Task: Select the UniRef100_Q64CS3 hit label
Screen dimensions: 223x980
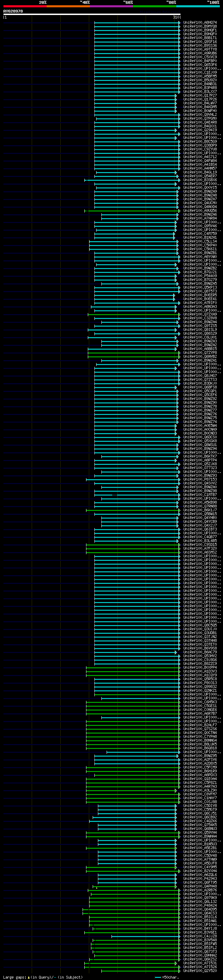Action: tap(200, 913)
